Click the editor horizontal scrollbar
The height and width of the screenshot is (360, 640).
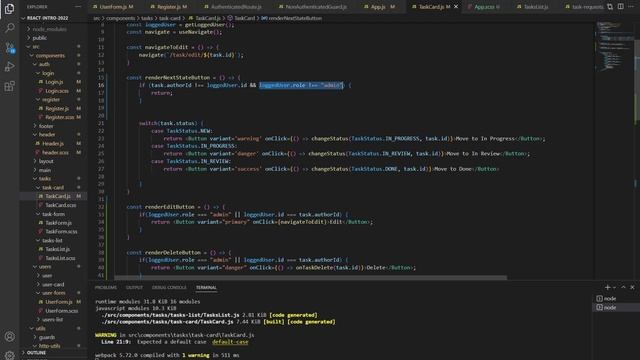click(310, 278)
